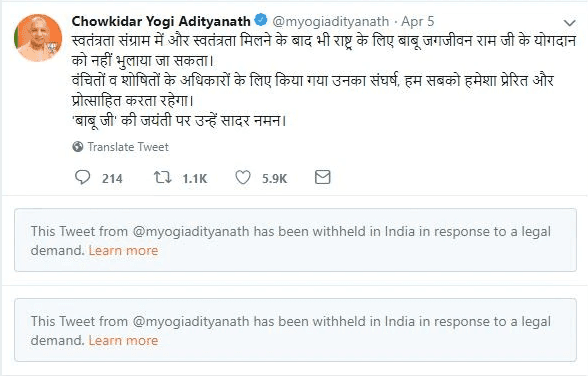
Task: Open the @myogiadityanath handle in tweet header
Action: pos(331,22)
